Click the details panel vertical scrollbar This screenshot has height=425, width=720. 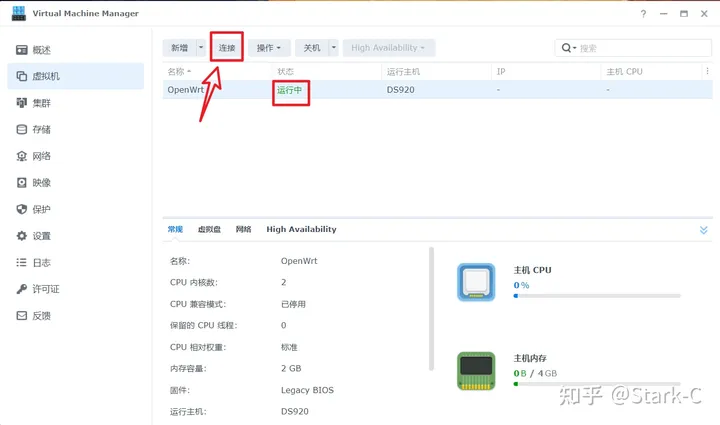[x=431, y=308]
